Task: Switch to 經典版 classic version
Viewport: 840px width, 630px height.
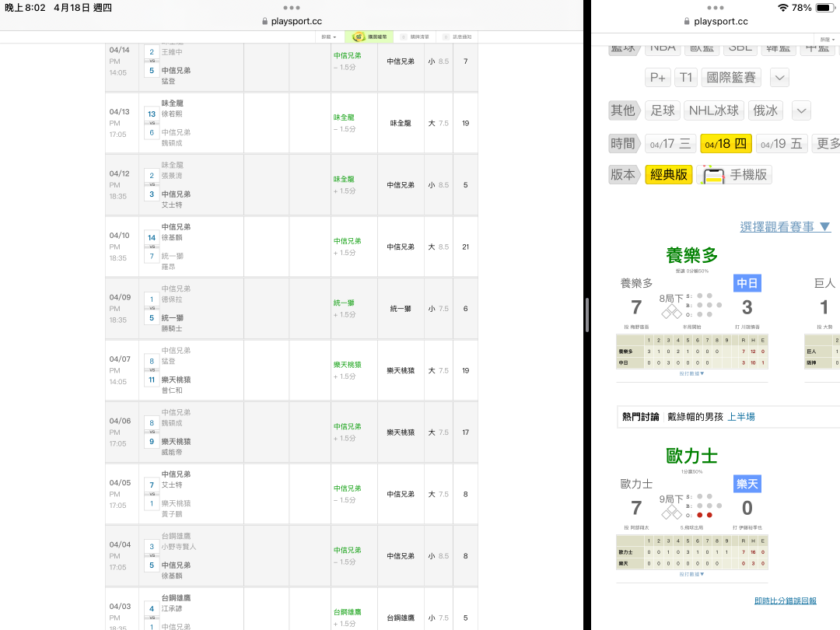Action: point(669,175)
